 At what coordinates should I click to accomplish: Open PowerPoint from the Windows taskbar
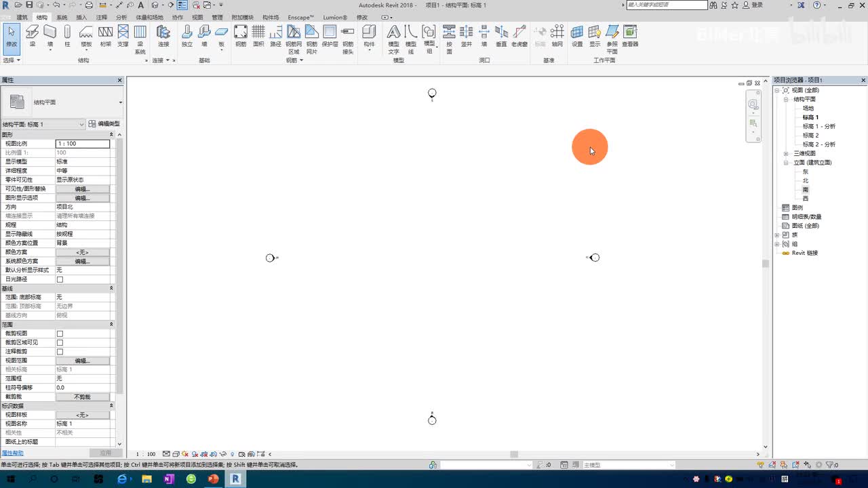[x=213, y=479]
